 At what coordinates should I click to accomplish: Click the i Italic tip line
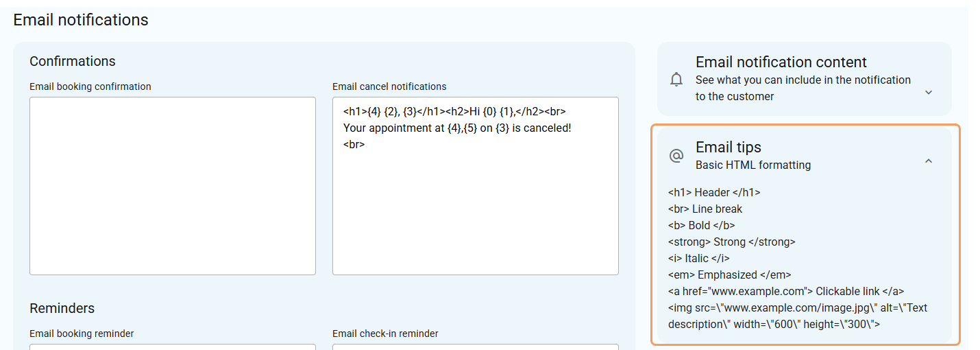coord(699,258)
